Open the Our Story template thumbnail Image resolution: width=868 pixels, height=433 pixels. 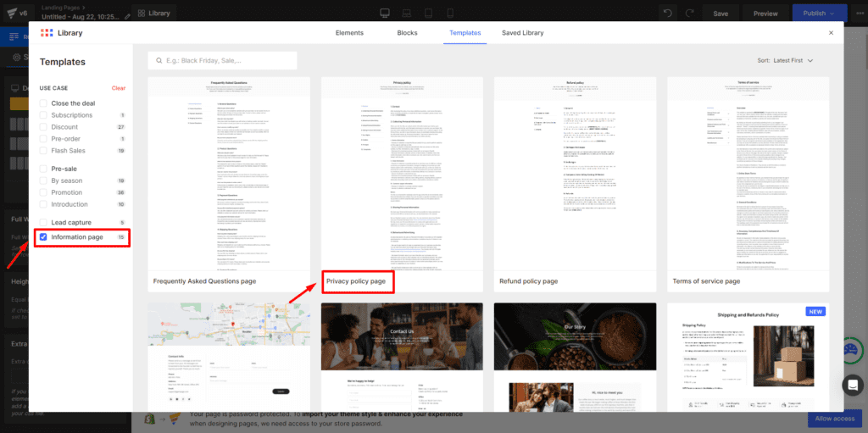click(x=576, y=357)
